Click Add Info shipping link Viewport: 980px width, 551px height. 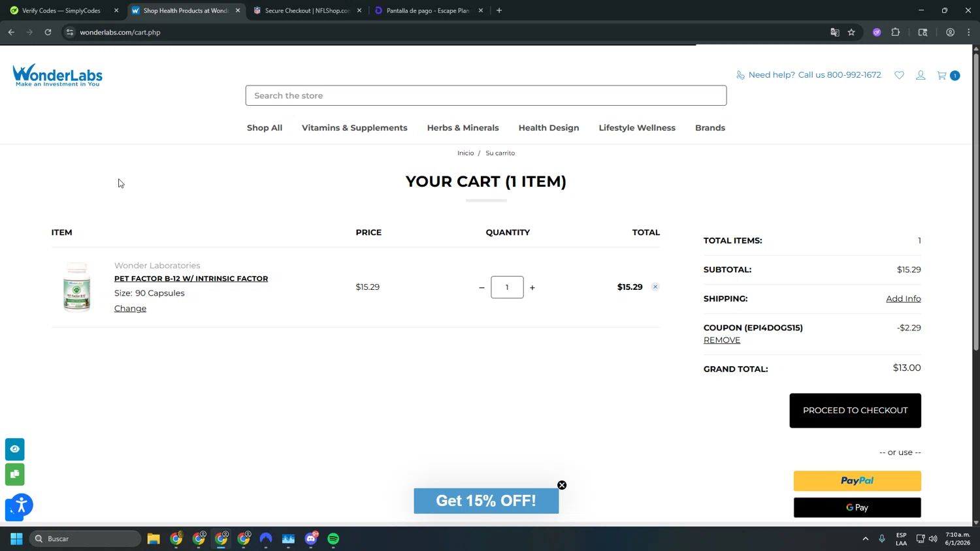pos(904,298)
